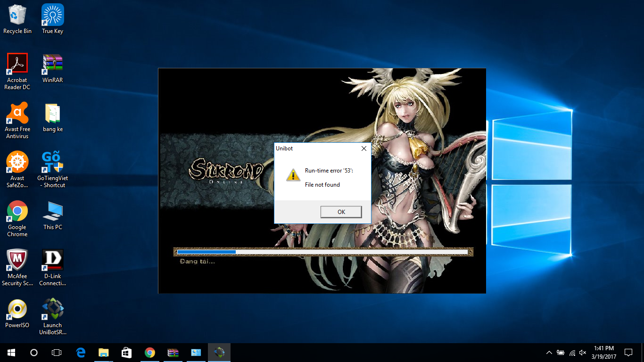Select the This PC desktop icon
Screen dimensions: 644x362
[52, 215]
